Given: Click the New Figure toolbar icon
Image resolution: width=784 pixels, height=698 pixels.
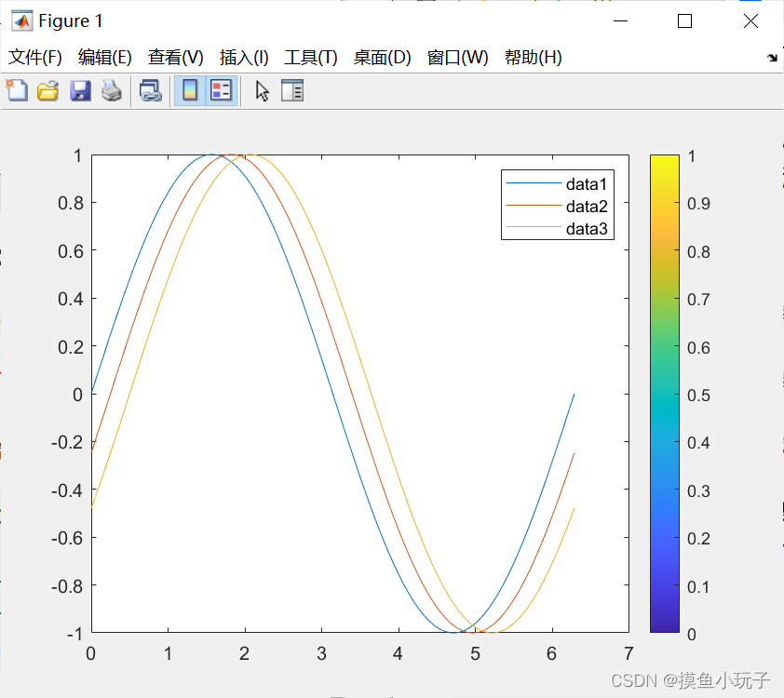Looking at the screenshot, I should [17, 90].
